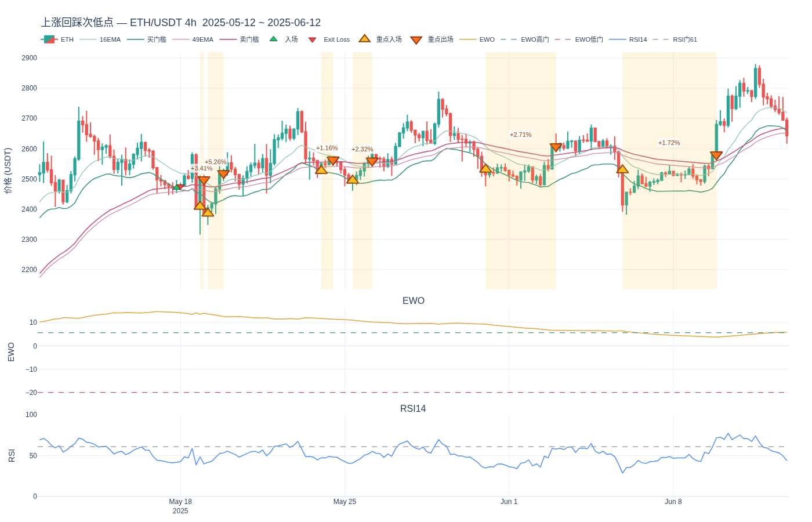812x522 pixels.
Task: Select the +2.71% annotation
Action: point(521,135)
